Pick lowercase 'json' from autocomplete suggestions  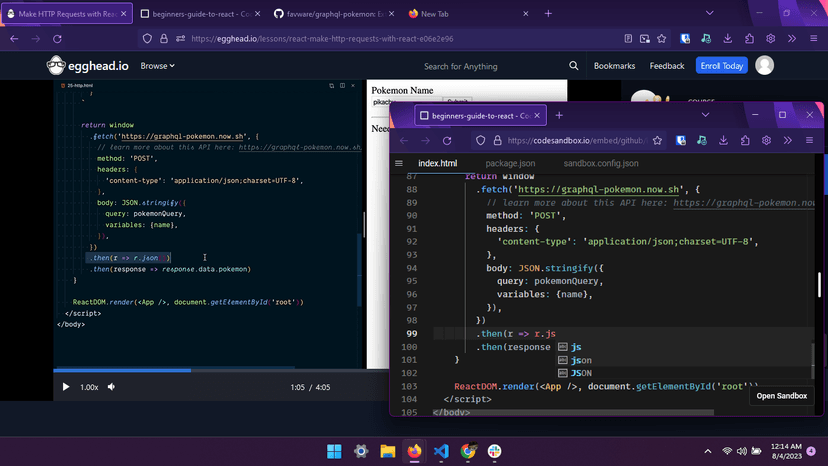pyautogui.click(x=581, y=360)
